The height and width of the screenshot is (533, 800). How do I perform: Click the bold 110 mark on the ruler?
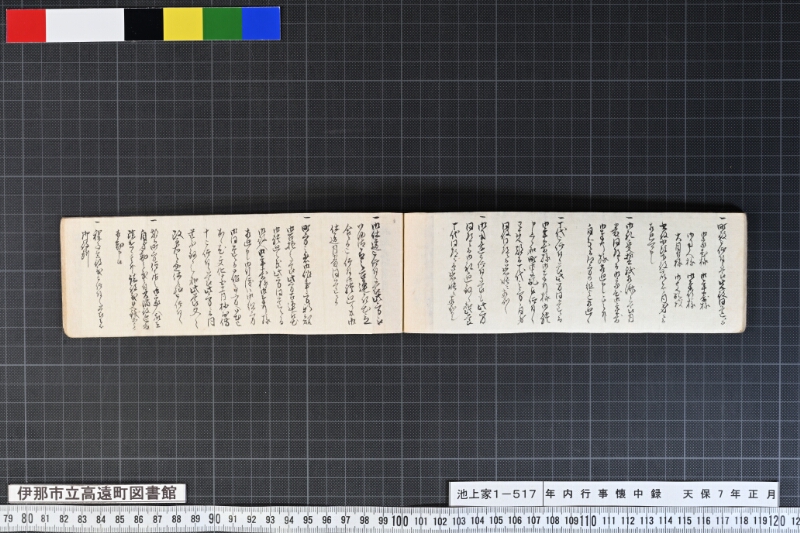point(588,521)
